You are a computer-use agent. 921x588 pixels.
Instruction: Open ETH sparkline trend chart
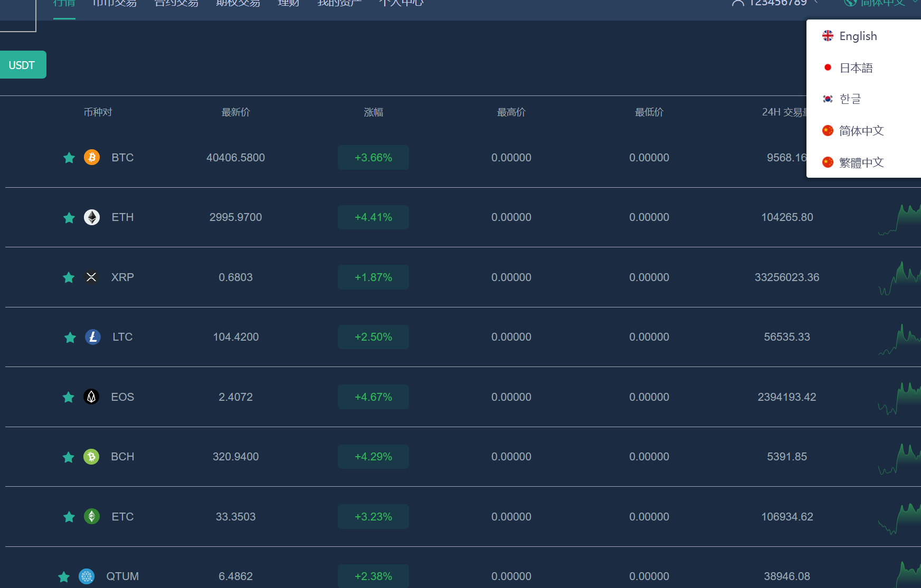pyautogui.click(x=899, y=219)
